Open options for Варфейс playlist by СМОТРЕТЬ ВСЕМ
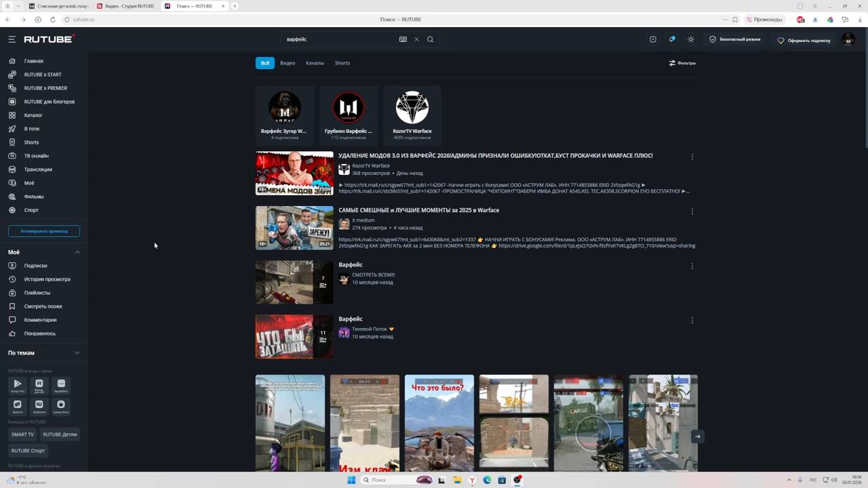The width and height of the screenshot is (868, 488). [692, 266]
